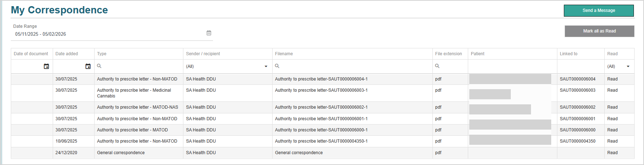Click linked record SAUT0000004350
This screenshot has width=644, height=165.
[x=578, y=141]
